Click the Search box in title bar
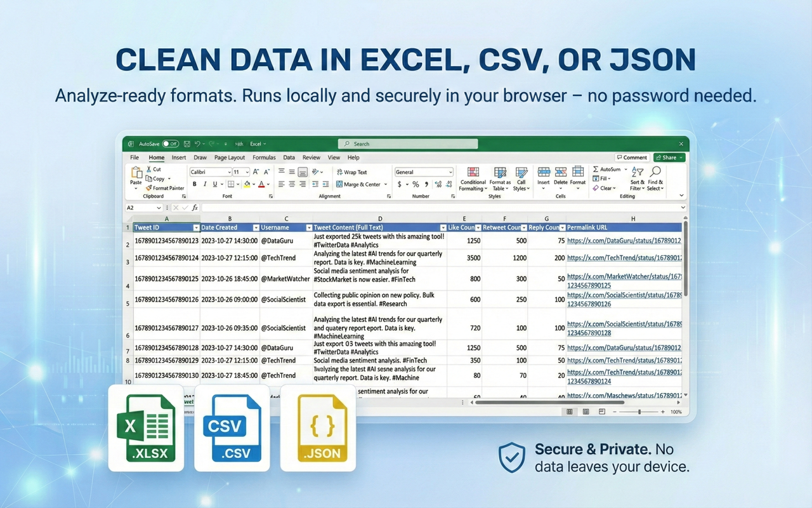Screen dimensions: 812x508 click(x=408, y=144)
